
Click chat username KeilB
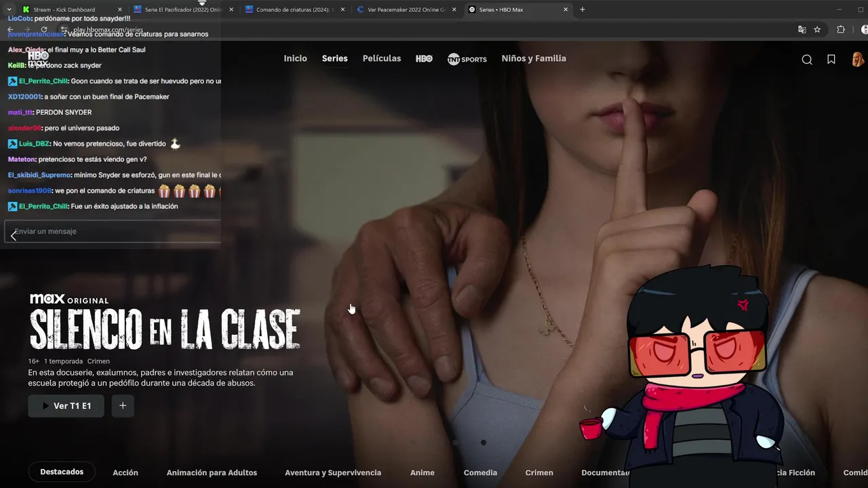click(x=16, y=65)
